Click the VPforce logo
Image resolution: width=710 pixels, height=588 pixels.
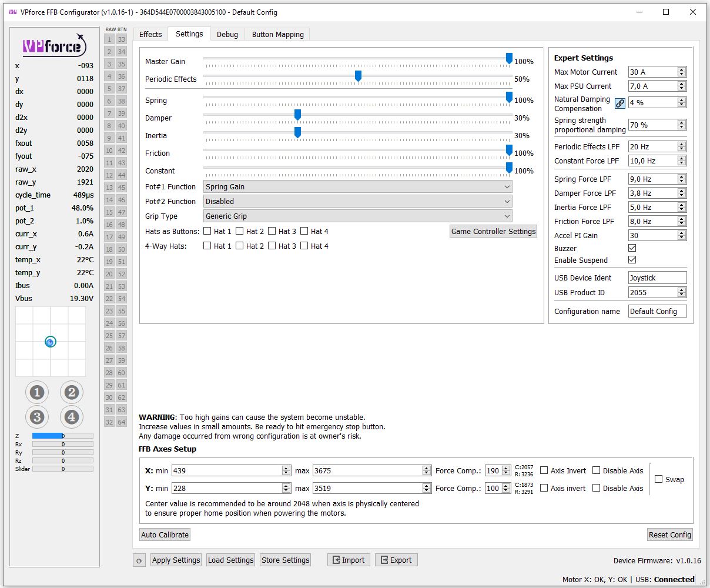(x=54, y=45)
